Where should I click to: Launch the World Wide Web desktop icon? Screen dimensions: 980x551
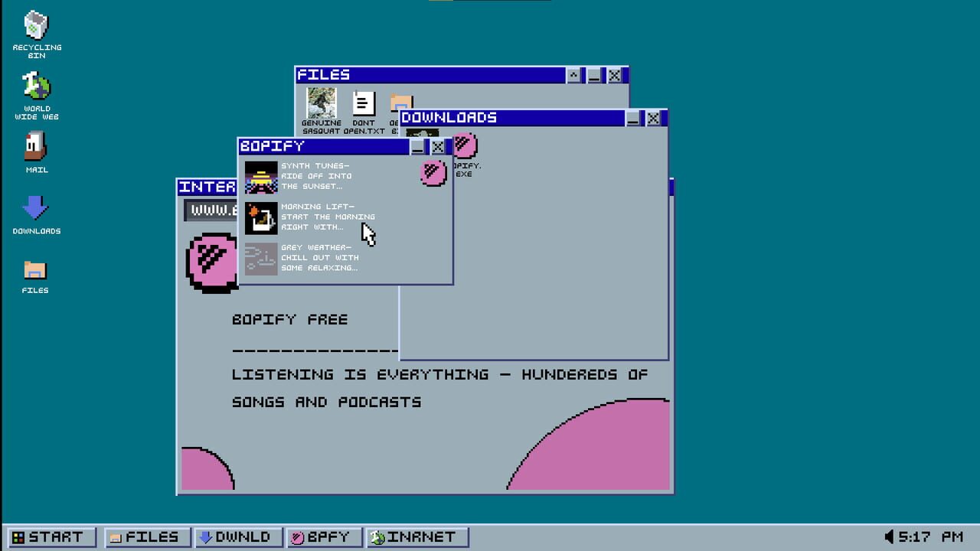pos(36,96)
